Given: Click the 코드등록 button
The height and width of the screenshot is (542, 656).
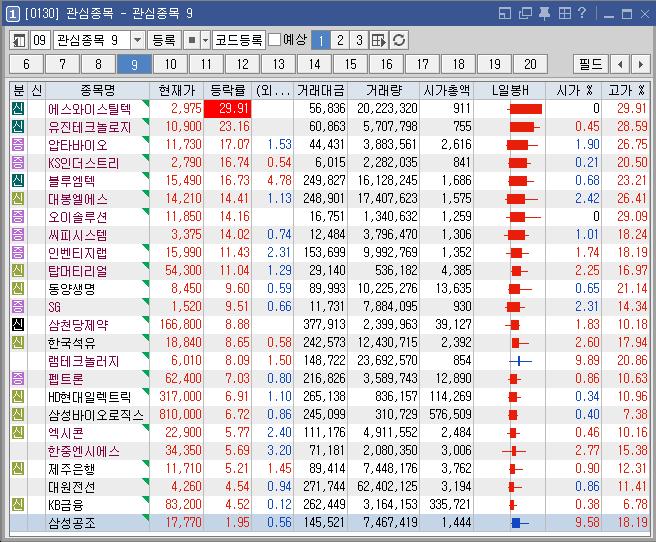Looking at the screenshot, I should click(x=239, y=41).
